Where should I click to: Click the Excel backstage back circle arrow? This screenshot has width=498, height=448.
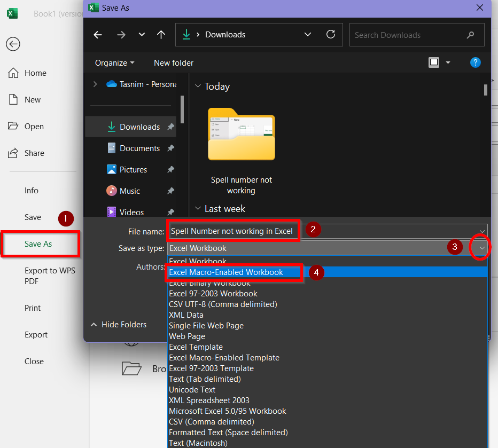(x=13, y=44)
